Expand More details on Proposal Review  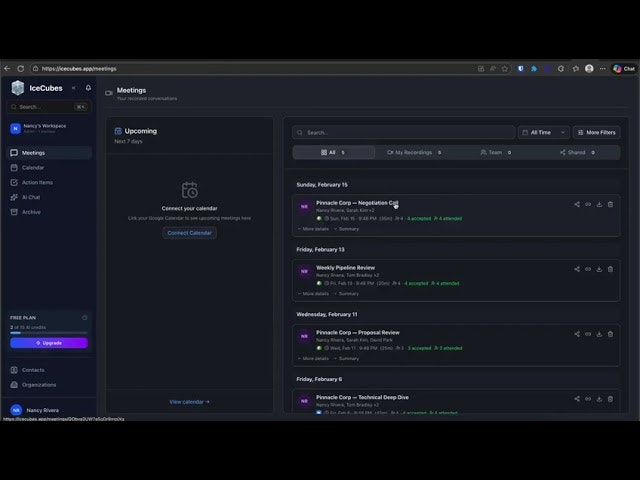coord(313,359)
